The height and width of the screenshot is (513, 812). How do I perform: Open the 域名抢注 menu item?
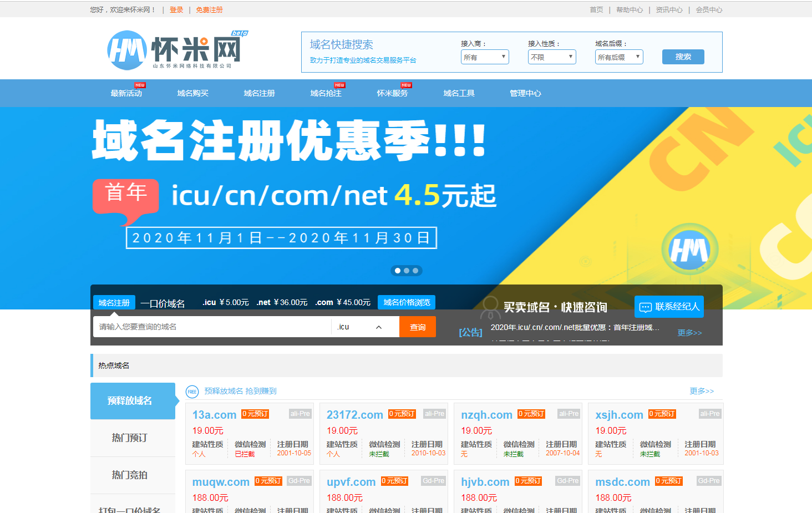click(x=326, y=93)
